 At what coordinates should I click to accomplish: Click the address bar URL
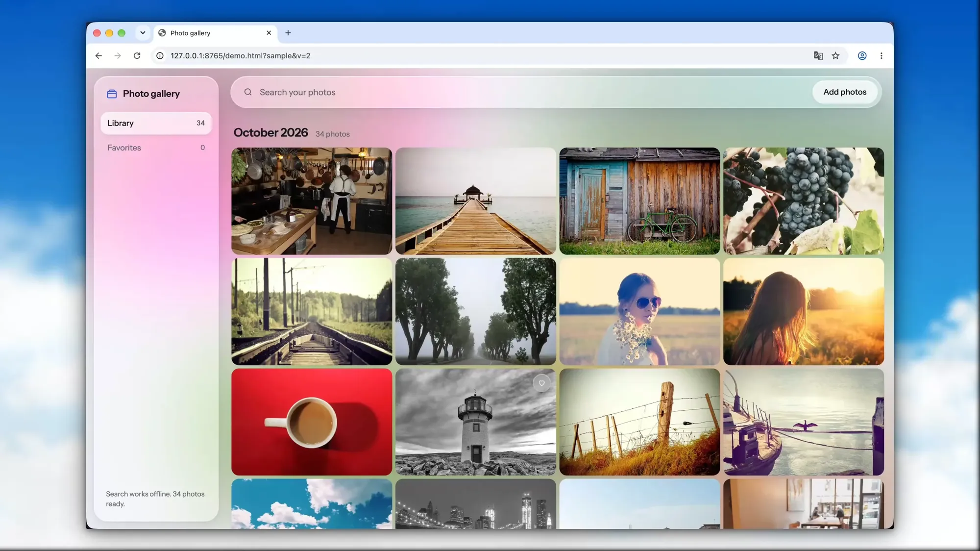[240, 56]
